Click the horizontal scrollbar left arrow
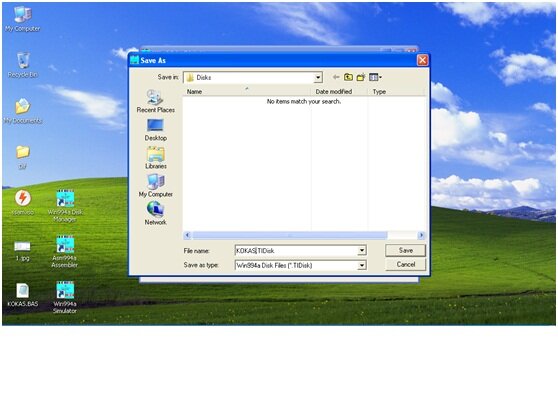 [188, 235]
